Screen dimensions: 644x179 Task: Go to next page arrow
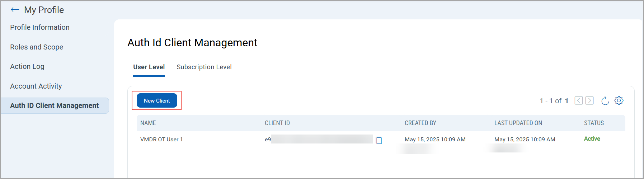click(589, 100)
